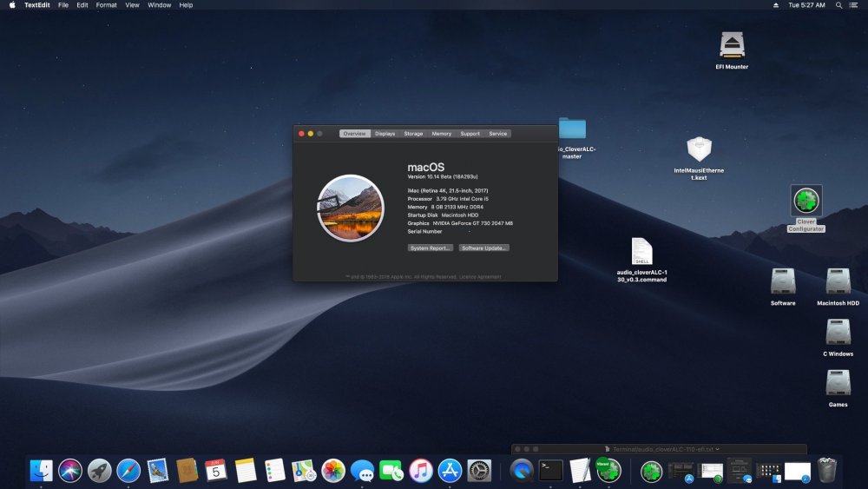Select the Overview tab

354,134
